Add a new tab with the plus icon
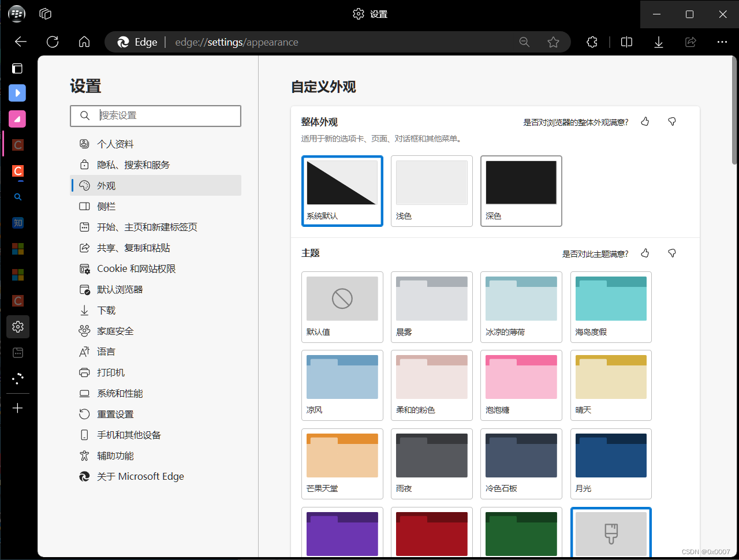This screenshot has width=739, height=560. click(18, 408)
